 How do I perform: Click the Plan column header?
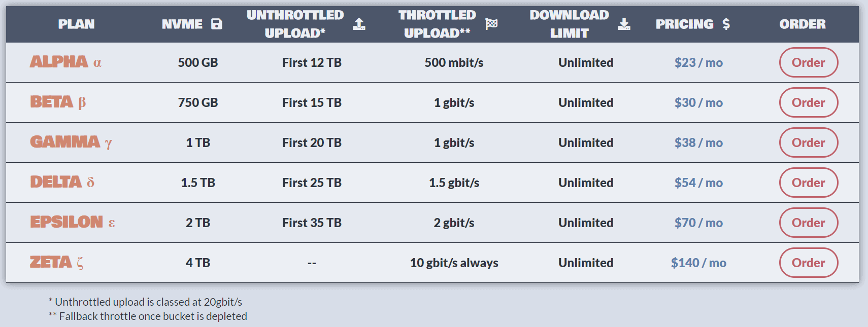pos(76,24)
